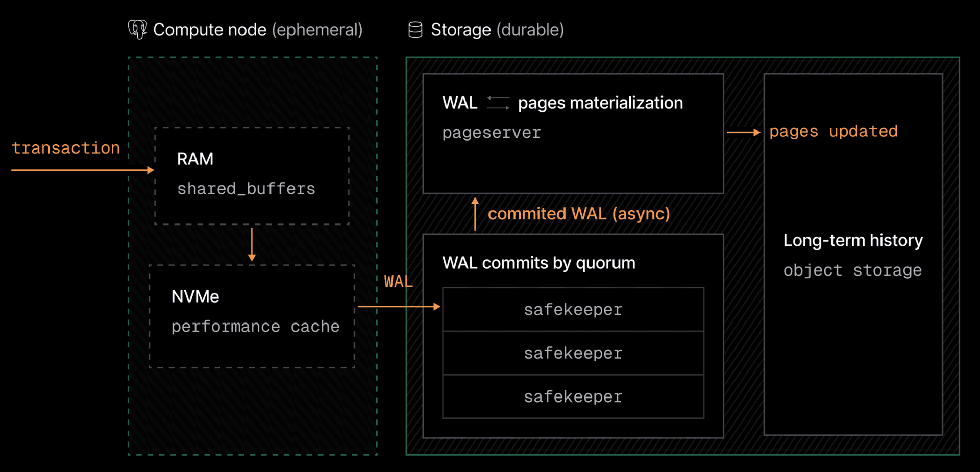Screen dimensions: 980x472
Task: Click the WAL arrow between NVMe and safekeepers
Action: (x=398, y=306)
